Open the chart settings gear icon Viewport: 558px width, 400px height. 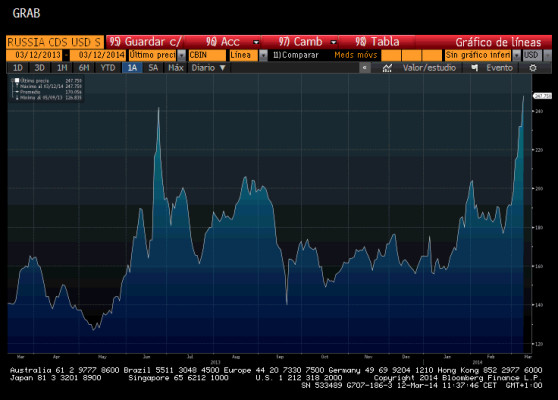pos(532,68)
